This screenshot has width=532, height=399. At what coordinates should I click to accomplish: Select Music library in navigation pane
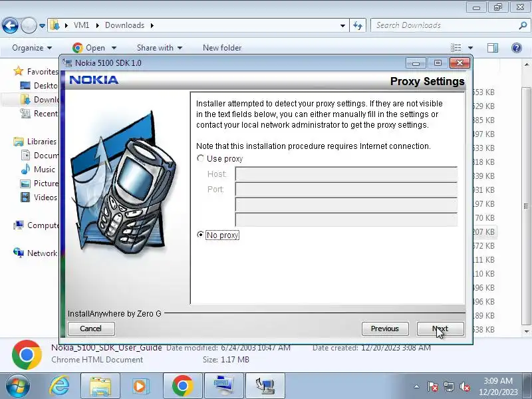click(x=38, y=170)
